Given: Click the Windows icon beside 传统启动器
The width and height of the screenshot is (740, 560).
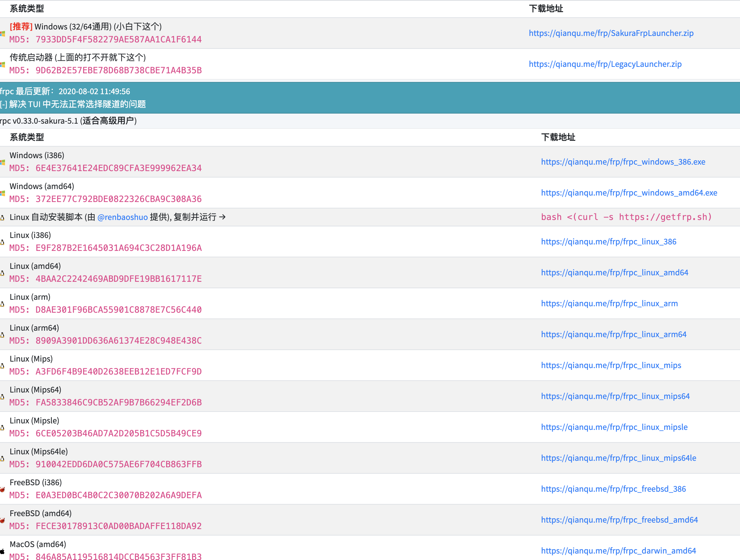Looking at the screenshot, I should pos(3,64).
